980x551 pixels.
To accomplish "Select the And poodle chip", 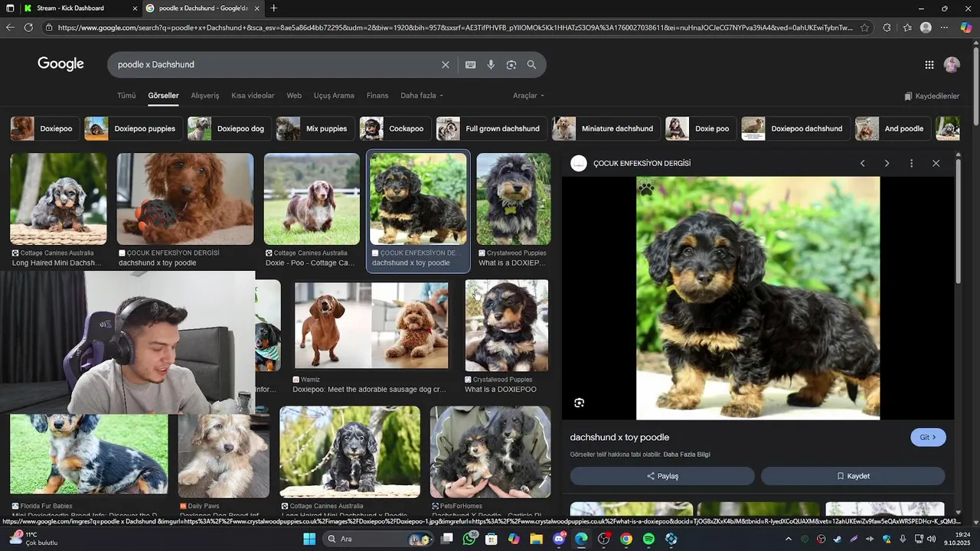I will pyautogui.click(x=893, y=129).
